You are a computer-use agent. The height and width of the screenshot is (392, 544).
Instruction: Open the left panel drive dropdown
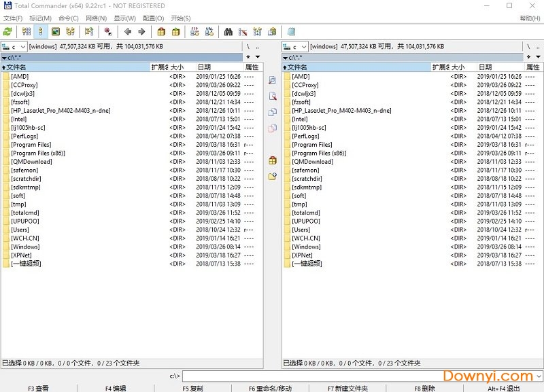(x=14, y=47)
